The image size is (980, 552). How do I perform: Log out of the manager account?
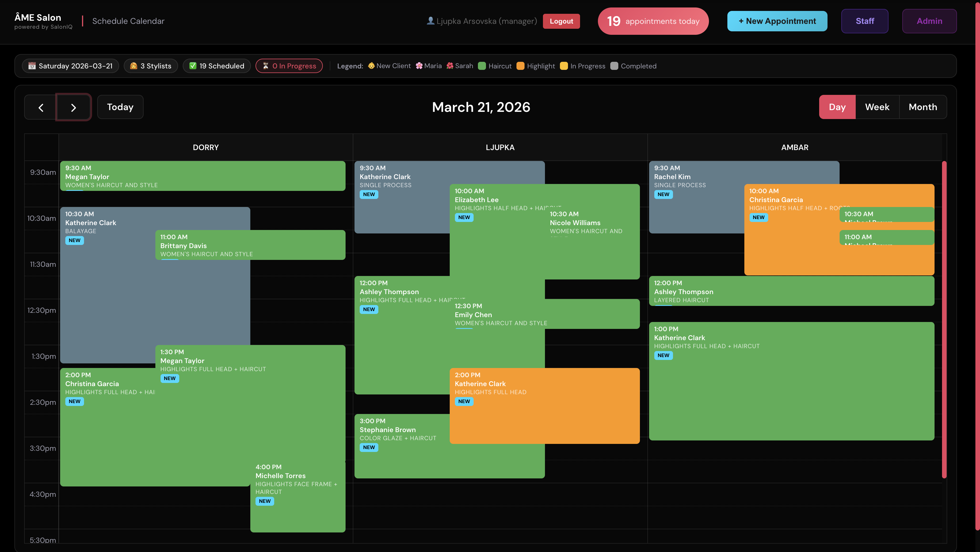[x=561, y=21]
